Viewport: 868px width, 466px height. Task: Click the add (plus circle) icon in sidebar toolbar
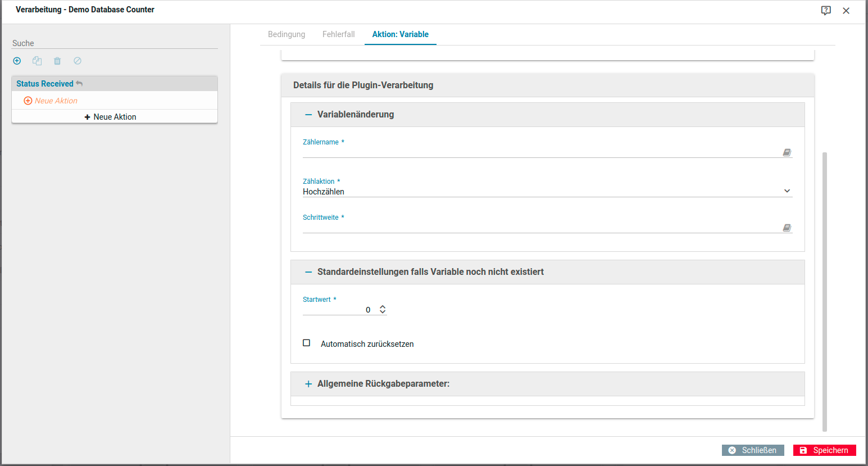point(17,61)
